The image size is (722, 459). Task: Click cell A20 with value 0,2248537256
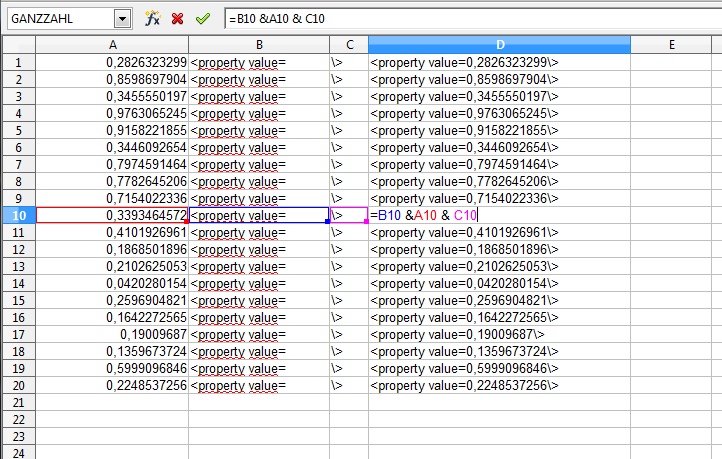[x=112, y=385]
